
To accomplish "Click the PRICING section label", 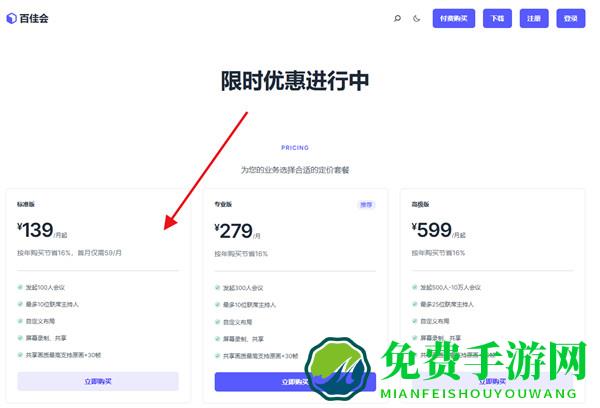I will [x=295, y=148].
